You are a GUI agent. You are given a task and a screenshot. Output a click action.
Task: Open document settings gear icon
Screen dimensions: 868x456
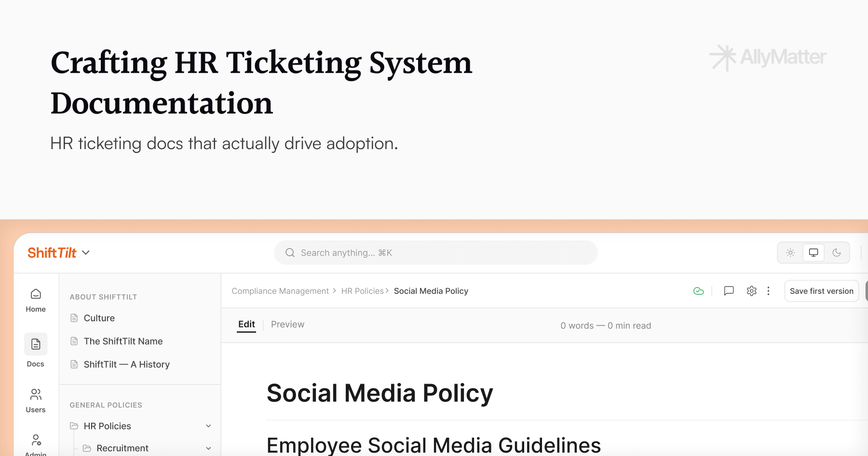click(751, 291)
